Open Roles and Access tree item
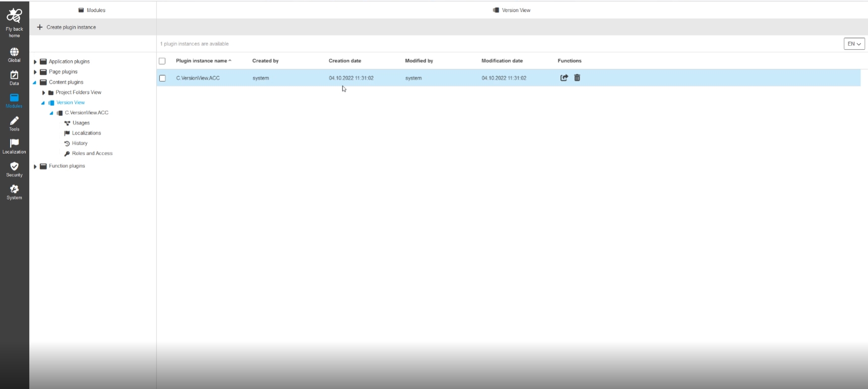 pyautogui.click(x=92, y=154)
